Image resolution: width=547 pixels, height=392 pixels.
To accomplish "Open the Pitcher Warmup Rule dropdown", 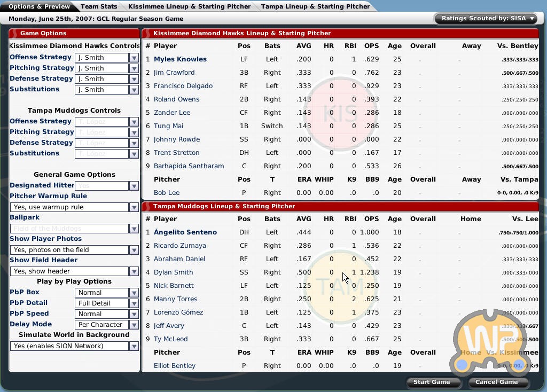I will [x=134, y=207].
